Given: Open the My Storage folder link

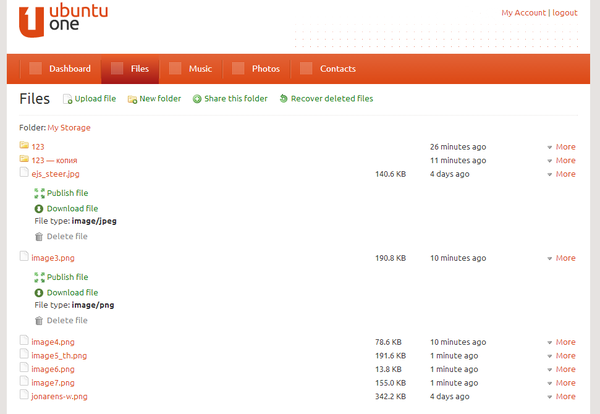Looking at the screenshot, I should click(69, 128).
